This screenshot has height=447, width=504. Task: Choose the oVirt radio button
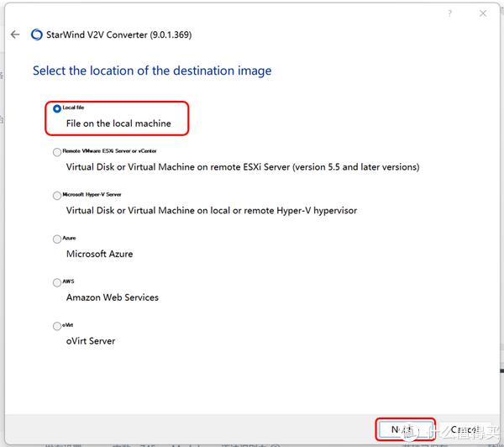point(57,326)
